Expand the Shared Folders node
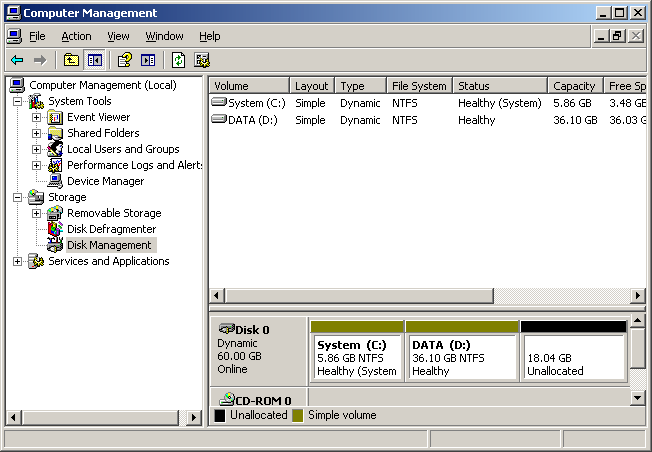 click(x=36, y=133)
